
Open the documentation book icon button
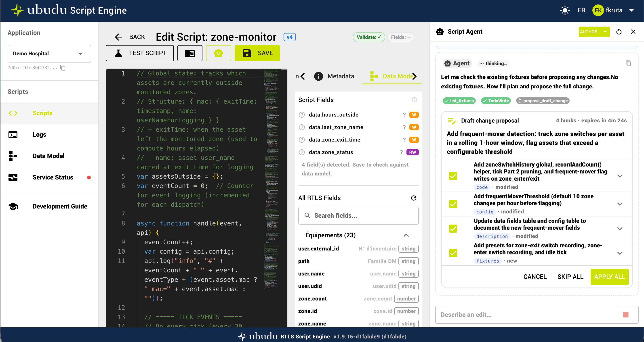coord(190,53)
